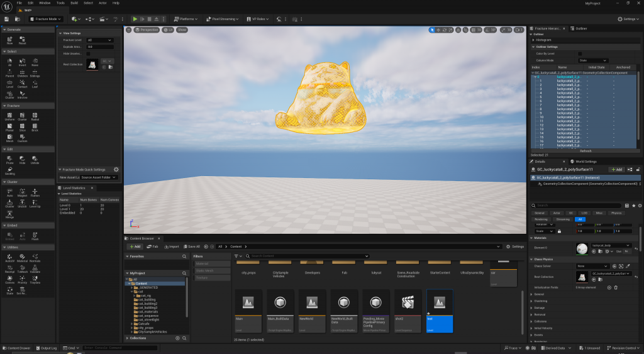Viewport: 644px width, 354px height.
Task: Choose the Brick fracture tool
Action: tap(35, 127)
